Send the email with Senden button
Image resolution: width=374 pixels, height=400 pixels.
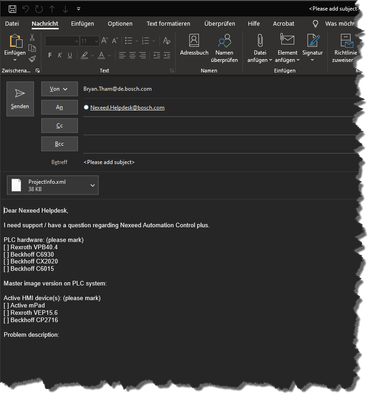click(x=20, y=99)
